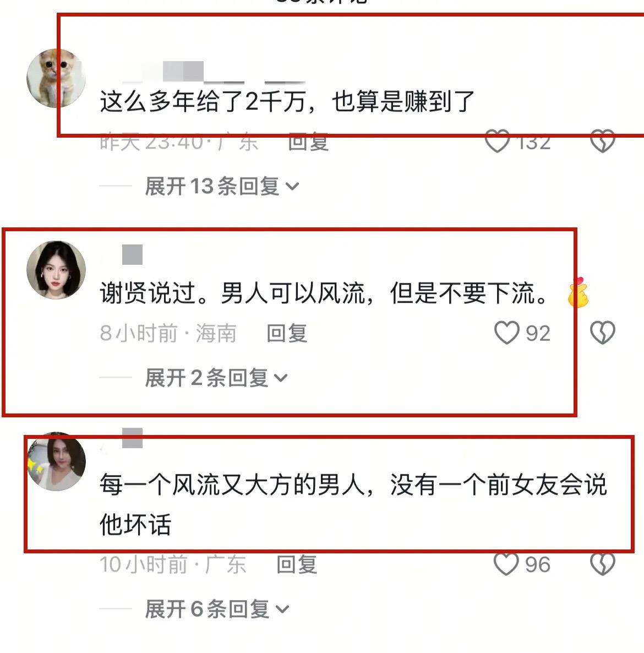Expand 展开6条回复 replies
This screenshot has width=644, height=653.
click(217, 610)
